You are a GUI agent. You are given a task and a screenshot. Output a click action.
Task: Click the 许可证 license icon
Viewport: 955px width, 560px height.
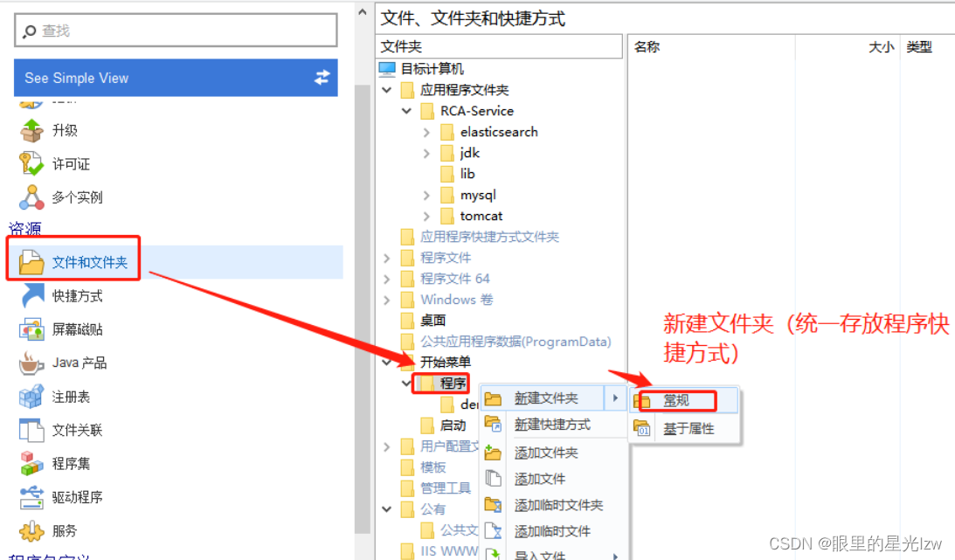[31, 163]
